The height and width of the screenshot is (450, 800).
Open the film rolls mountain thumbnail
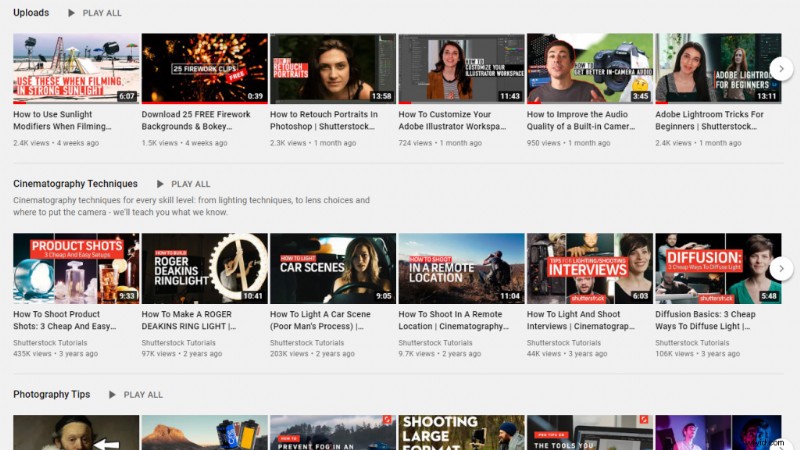(205, 432)
